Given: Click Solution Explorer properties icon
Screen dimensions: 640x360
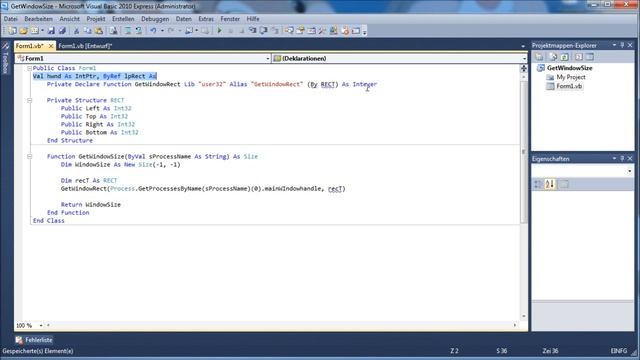Looking at the screenshot, I should coord(539,57).
